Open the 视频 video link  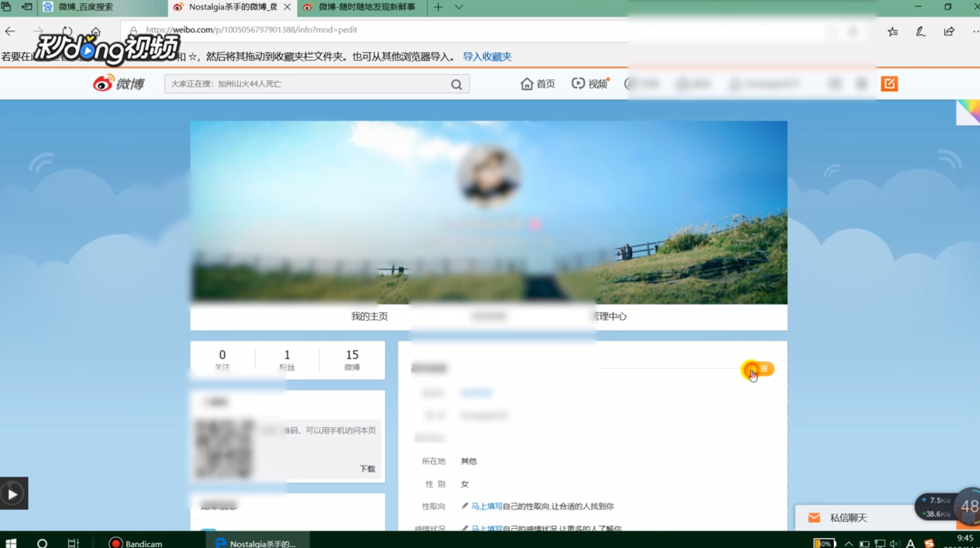[590, 84]
